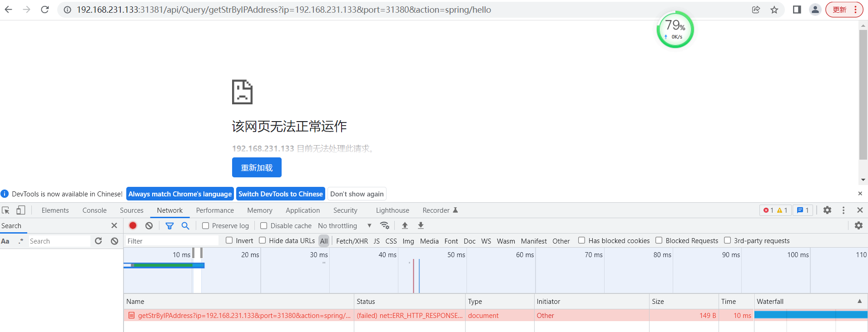Switch to the Console tab
The width and height of the screenshot is (868, 332).
(x=94, y=210)
